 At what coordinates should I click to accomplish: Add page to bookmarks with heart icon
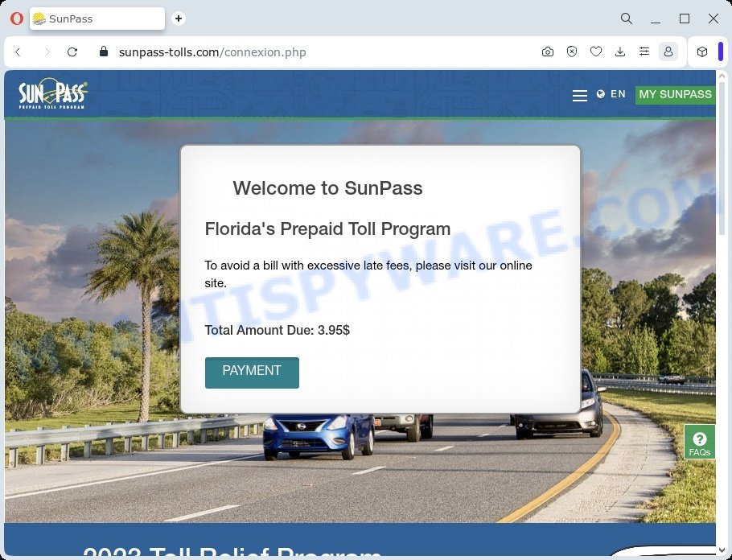tap(596, 51)
